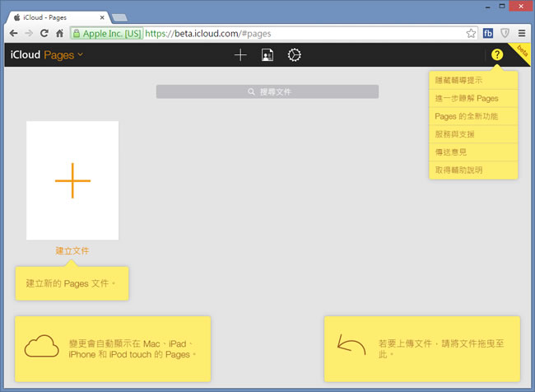Open the fb extension icon
The width and height of the screenshot is (535, 392).
[488, 33]
